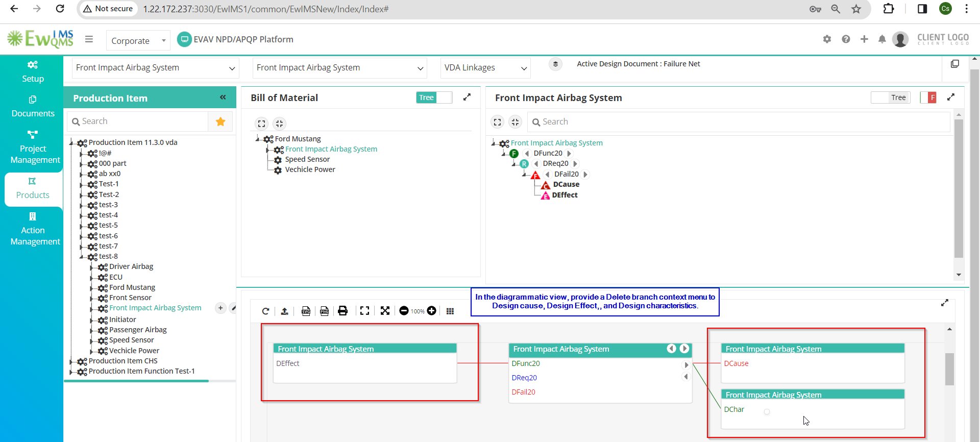Open the help question mark icon
The width and height of the screenshot is (980, 442).
846,39
